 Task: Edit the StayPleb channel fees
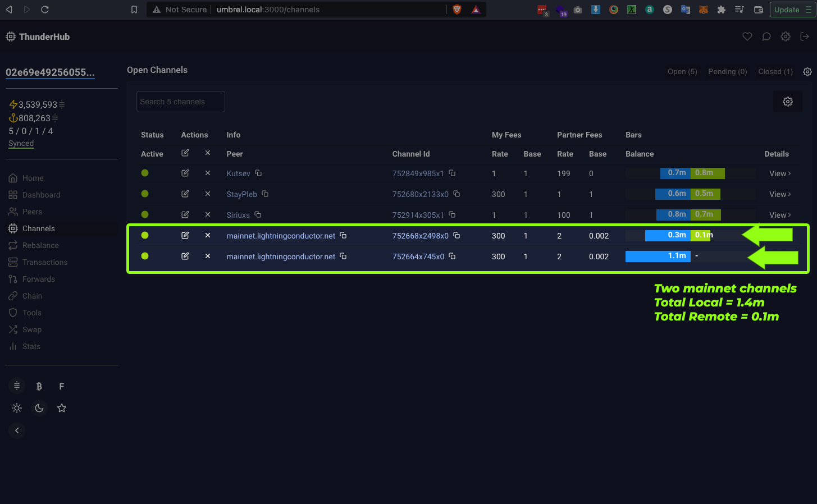click(185, 194)
